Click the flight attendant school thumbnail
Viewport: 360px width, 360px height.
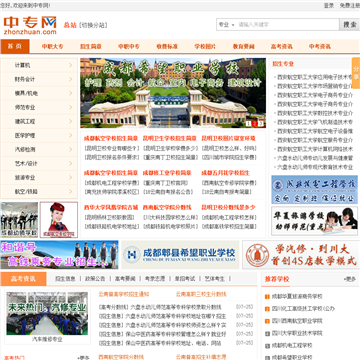pyautogui.click(x=59, y=220)
